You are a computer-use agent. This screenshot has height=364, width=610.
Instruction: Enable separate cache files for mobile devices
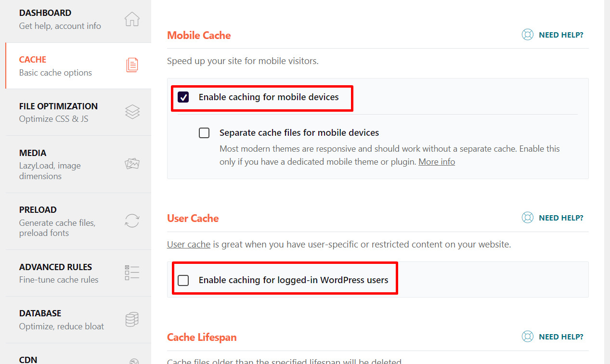204,133
